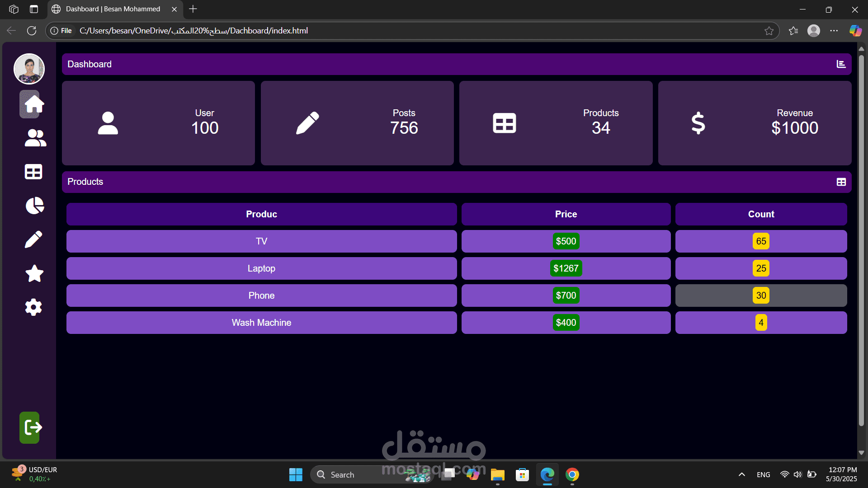Screen dimensions: 868x488
Task: Click the $700 price badge
Action: (x=566, y=296)
